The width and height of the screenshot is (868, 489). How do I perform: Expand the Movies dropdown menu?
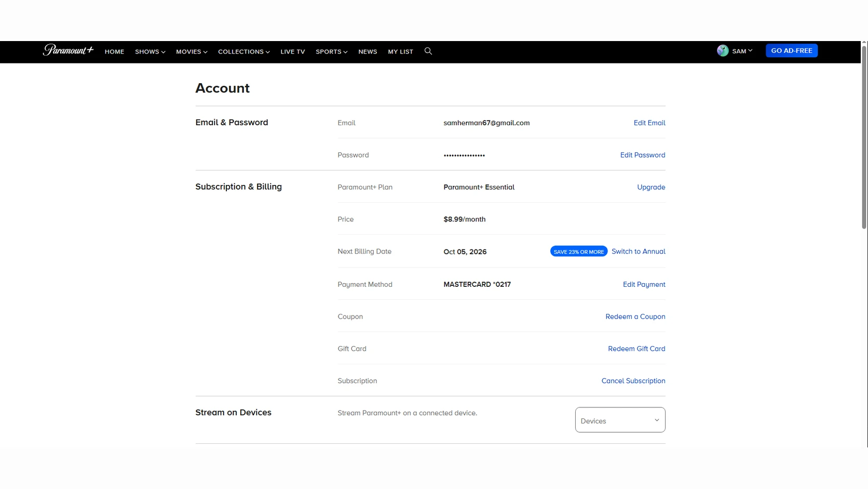192,51
